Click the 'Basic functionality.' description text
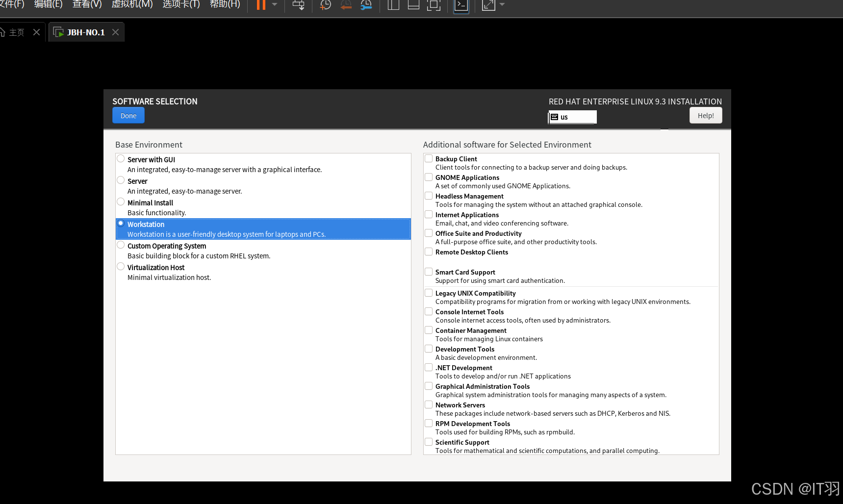The image size is (843, 504). [x=157, y=213]
